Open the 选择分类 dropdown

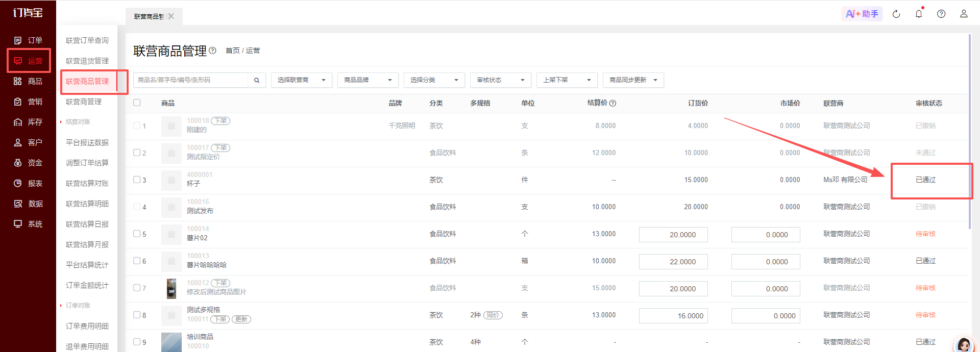pos(434,80)
